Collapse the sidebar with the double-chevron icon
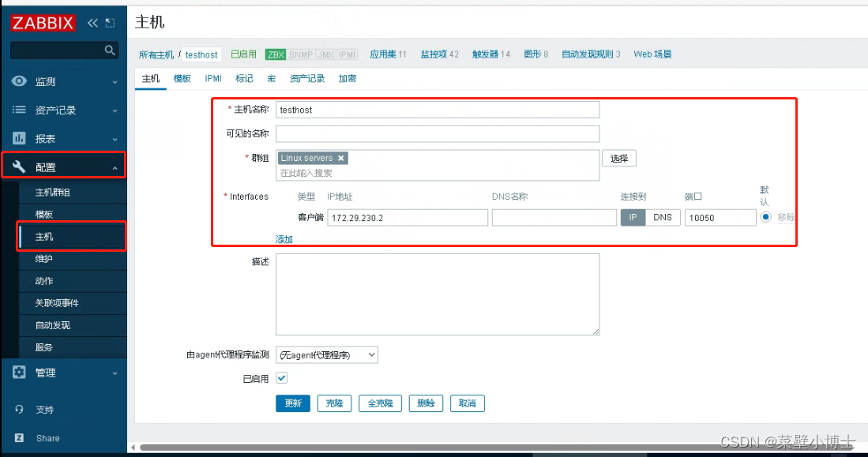 tap(92, 21)
